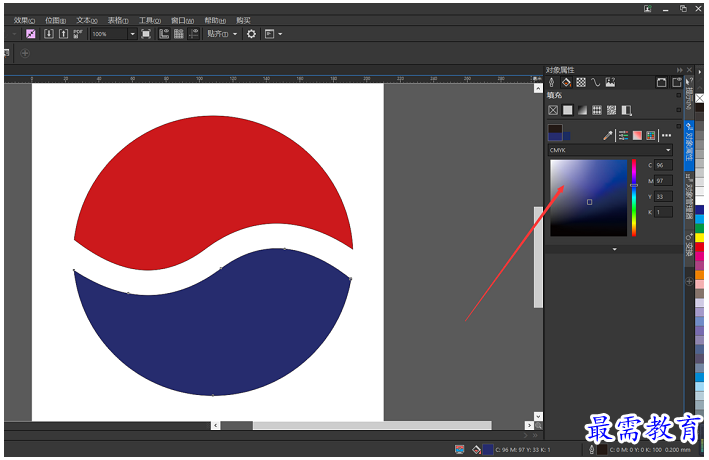The image size is (709, 460).
Task: Open the 窗口 (Window) menu
Action: 182,20
